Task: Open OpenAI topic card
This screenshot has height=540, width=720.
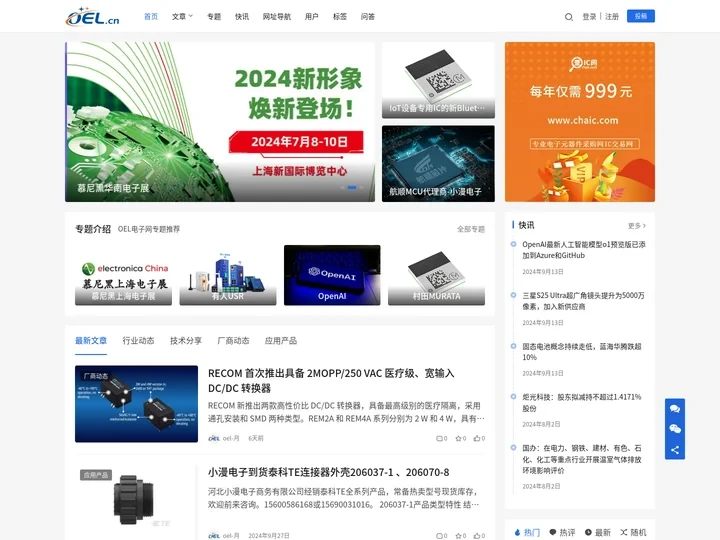Action: click(x=332, y=275)
